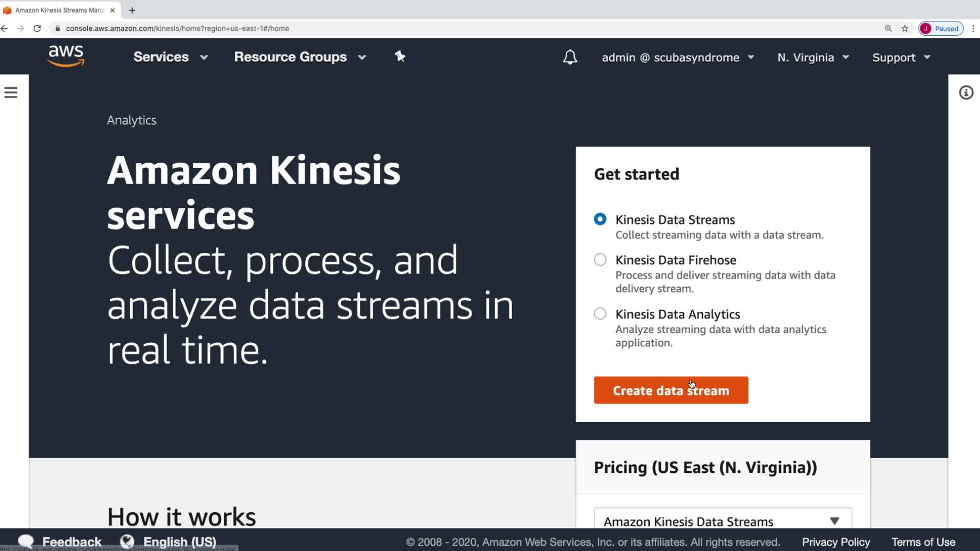This screenshot has width=980, height=551.
Task: Close the Amazon Kinesis Streams tab
Action: click(x=112, y=10)
